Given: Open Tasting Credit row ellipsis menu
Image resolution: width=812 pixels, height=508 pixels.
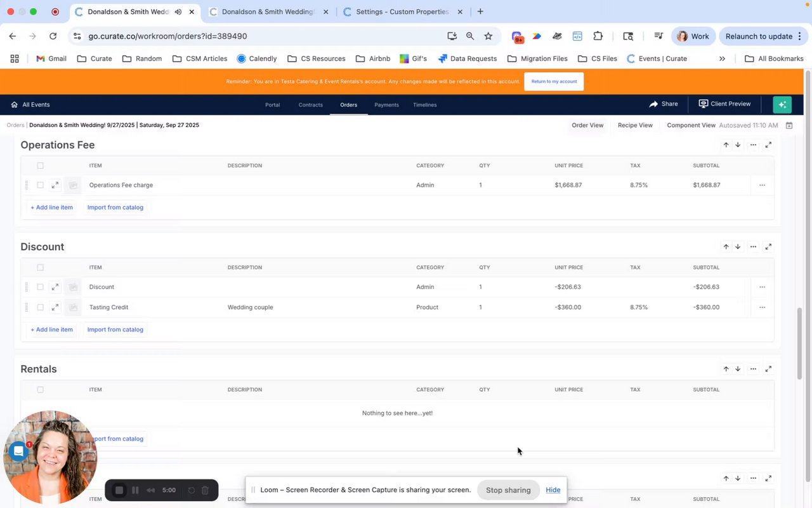Looking at the screenshot, I should point(762,307).
